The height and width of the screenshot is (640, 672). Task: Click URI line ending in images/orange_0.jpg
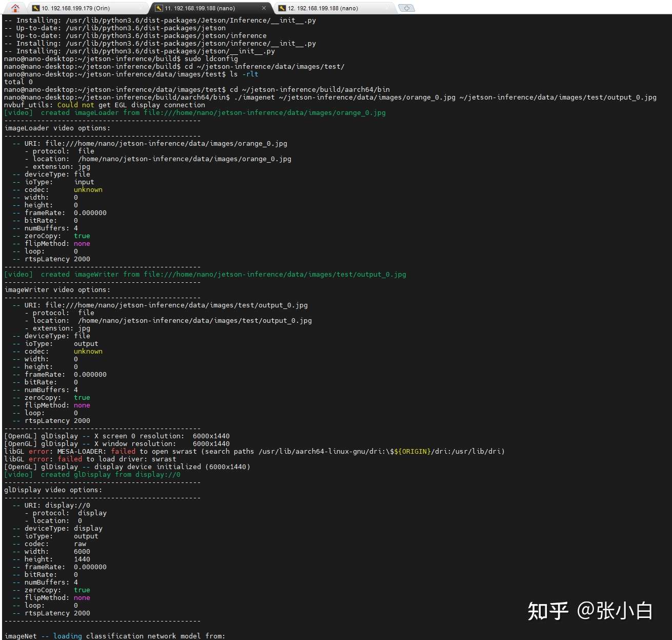point(150,143)
